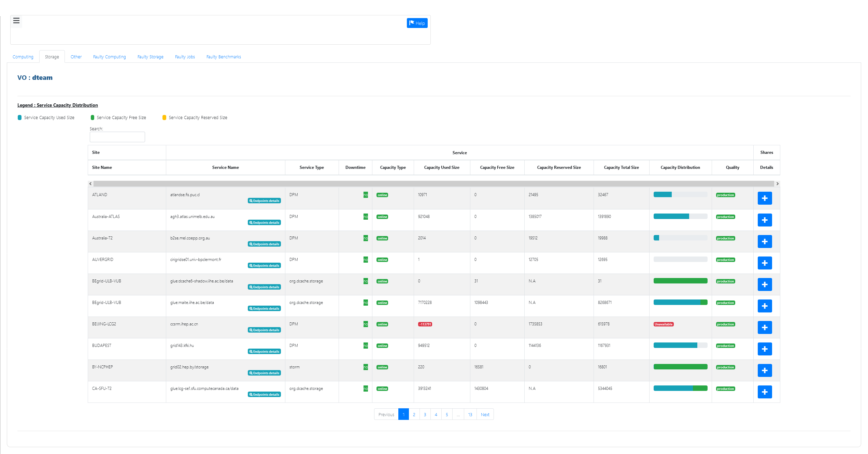Toggle the online status for AUVERGRID

pos(382,259)
